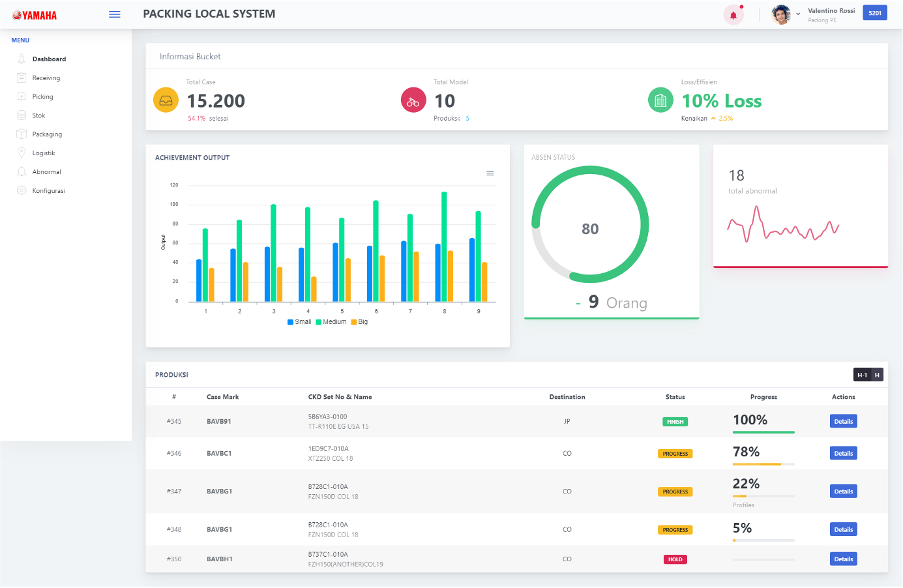The width and height of the screenshot is (903, 588).
Task: Click Valentino Rossi's profile avatar
Action: 781,14
